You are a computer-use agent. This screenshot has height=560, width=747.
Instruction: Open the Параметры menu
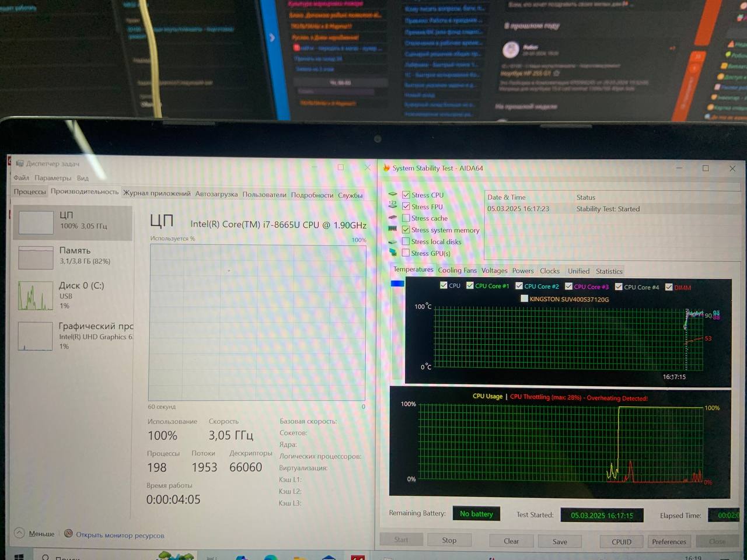(x=53, y=178)
